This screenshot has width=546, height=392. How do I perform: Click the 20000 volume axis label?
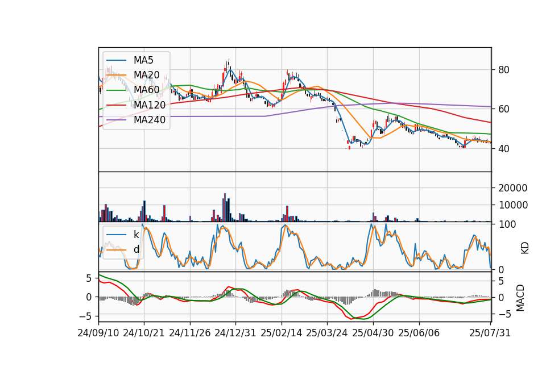tap(512, 188)
